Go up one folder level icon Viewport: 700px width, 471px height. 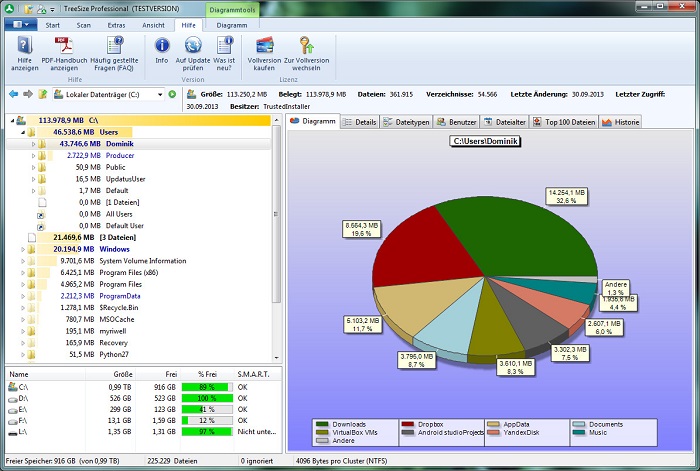point(42,94)
